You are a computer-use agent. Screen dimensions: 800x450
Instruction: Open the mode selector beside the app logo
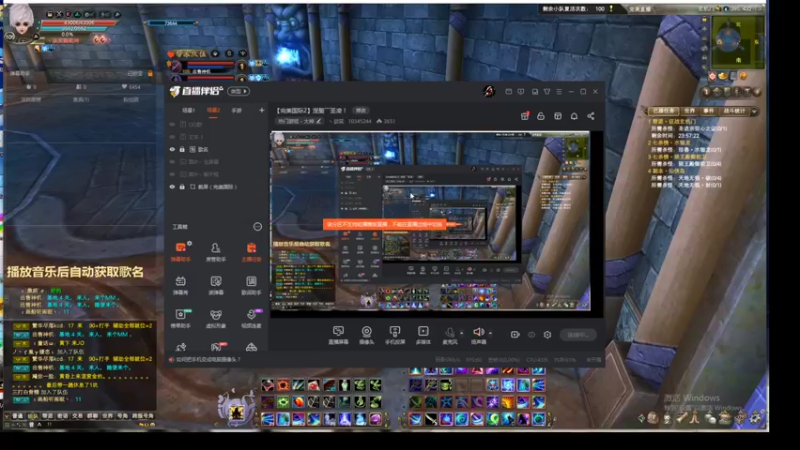pos(239,91)
